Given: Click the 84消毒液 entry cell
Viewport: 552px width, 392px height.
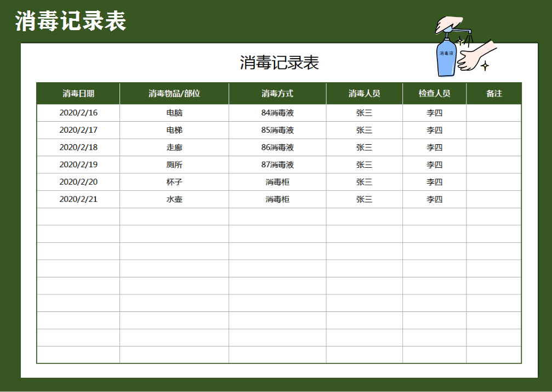Looking at the screenshot, I should (x=277, y=112).
